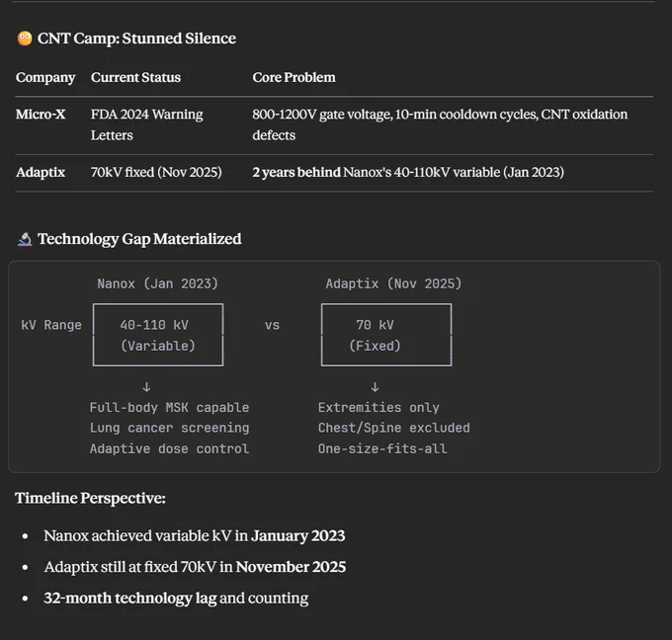Click the 'Full-body MSK capable' line
The image size is (672, 640).
[x=169, y=407]
